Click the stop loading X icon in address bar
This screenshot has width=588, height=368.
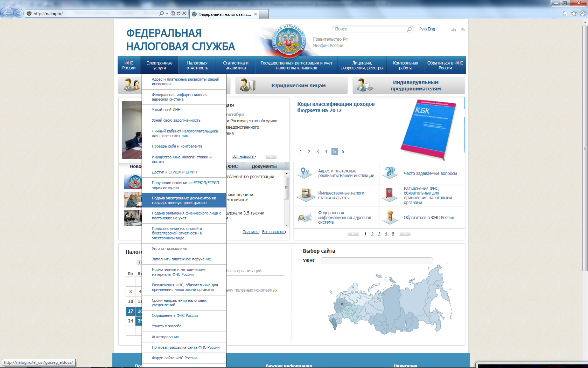point(184,13)
